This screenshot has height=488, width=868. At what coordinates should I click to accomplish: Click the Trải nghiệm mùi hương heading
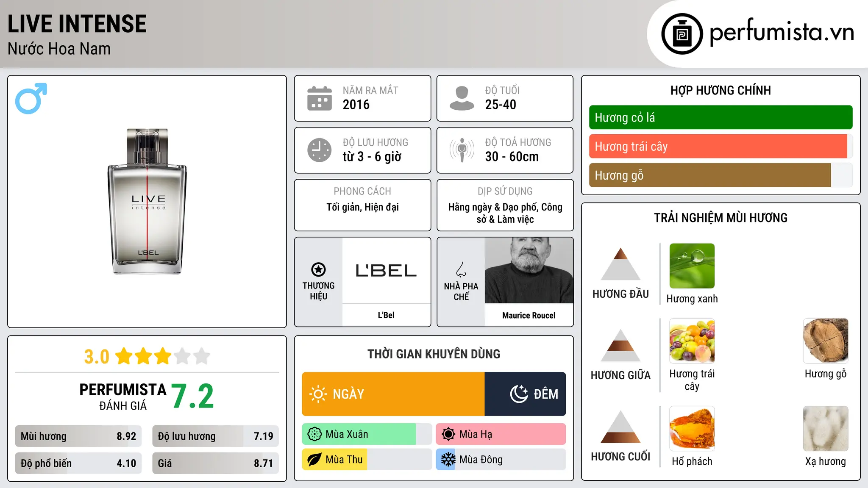point(721,218)
